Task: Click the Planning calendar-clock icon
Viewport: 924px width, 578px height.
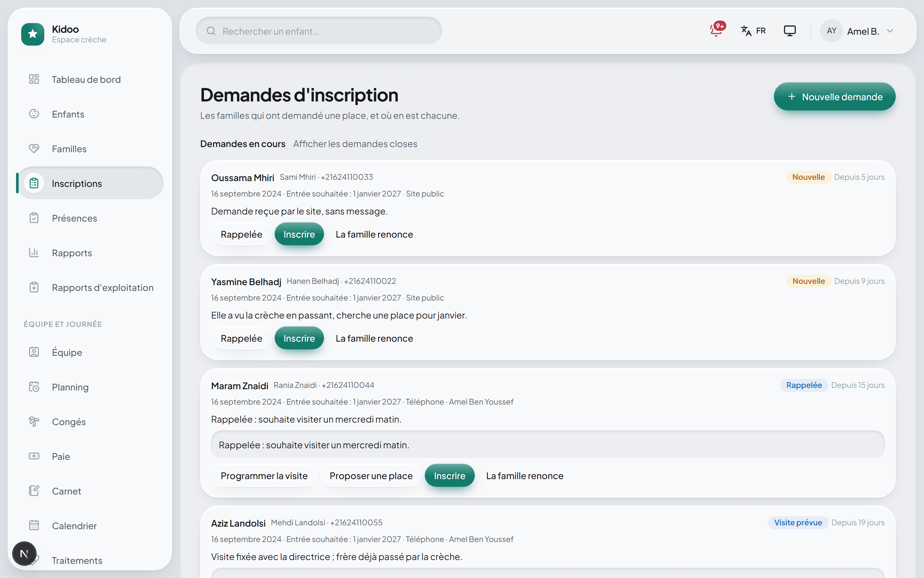Action: pyautogui.click(x=34, y=387)
